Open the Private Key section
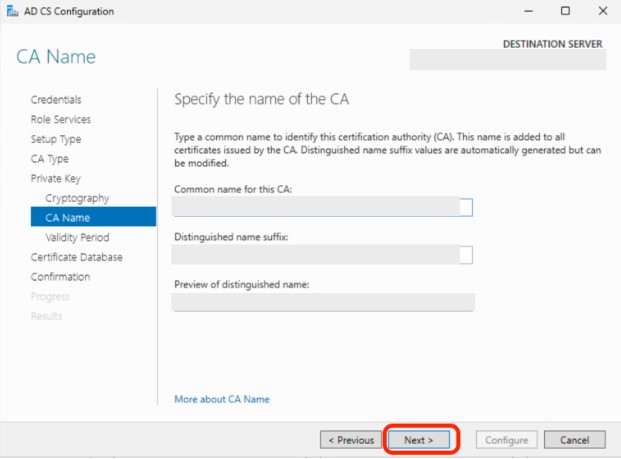Image resolution: width=621 pixels, height=459 pixels. [x=54, y=178]
